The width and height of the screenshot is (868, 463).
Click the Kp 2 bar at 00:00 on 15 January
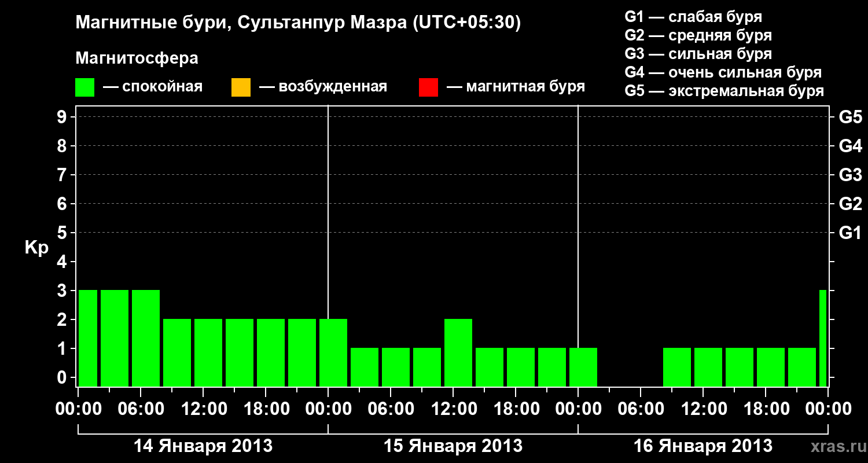tap(333, 352)
